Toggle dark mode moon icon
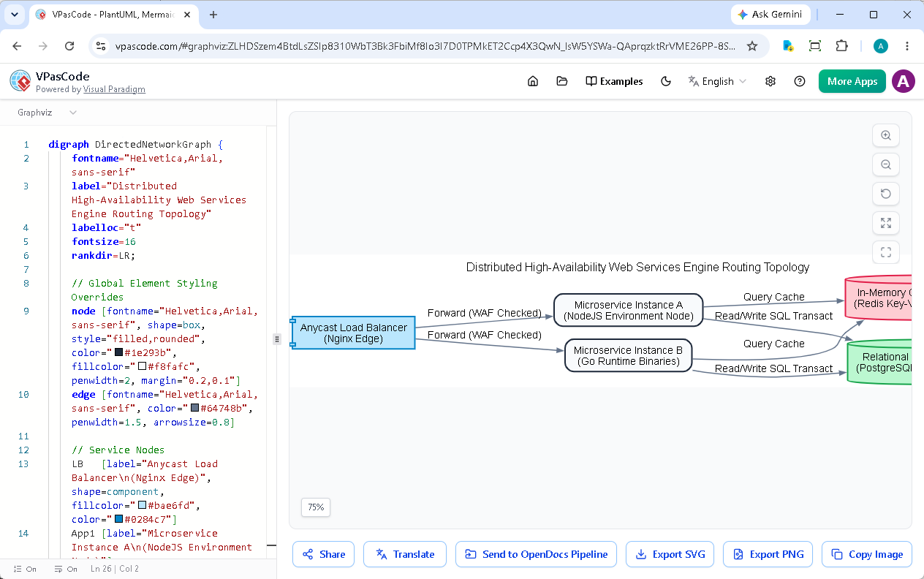This screenshot has height=579, width=924. [666, 81]
